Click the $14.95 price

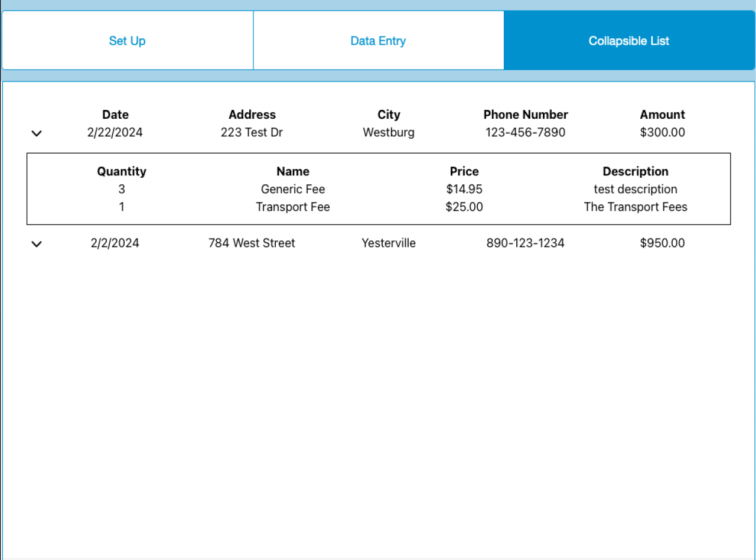(x=464, y=189)
